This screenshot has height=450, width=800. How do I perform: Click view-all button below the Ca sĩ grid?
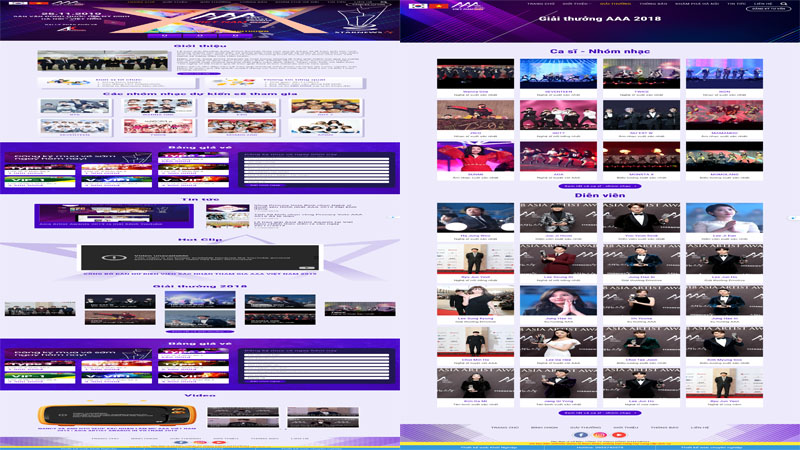tap(599, 186)
